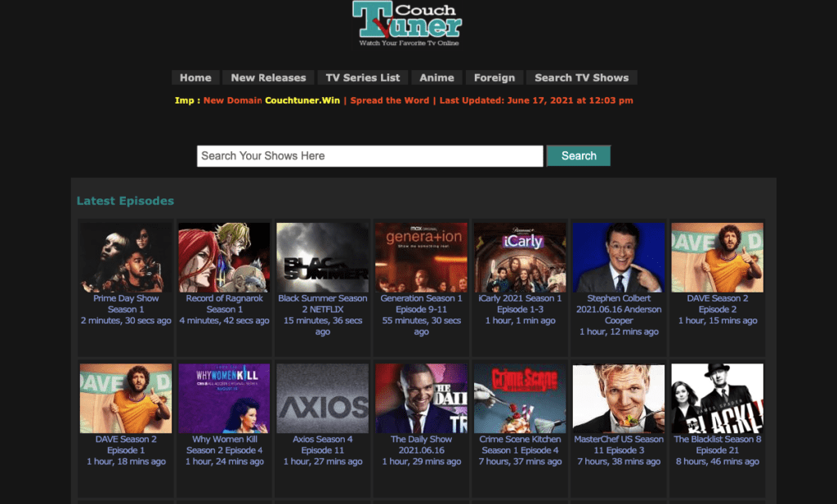The height and width of the screenshot is (504, 837).
Task: Click Prime Day Show Season 1 link
Action: 126,304
